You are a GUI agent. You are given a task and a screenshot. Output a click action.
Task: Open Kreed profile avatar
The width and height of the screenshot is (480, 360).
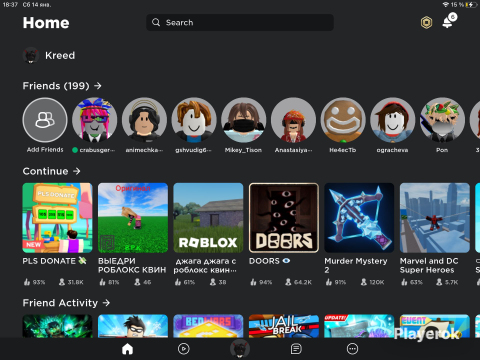(31, 55)
